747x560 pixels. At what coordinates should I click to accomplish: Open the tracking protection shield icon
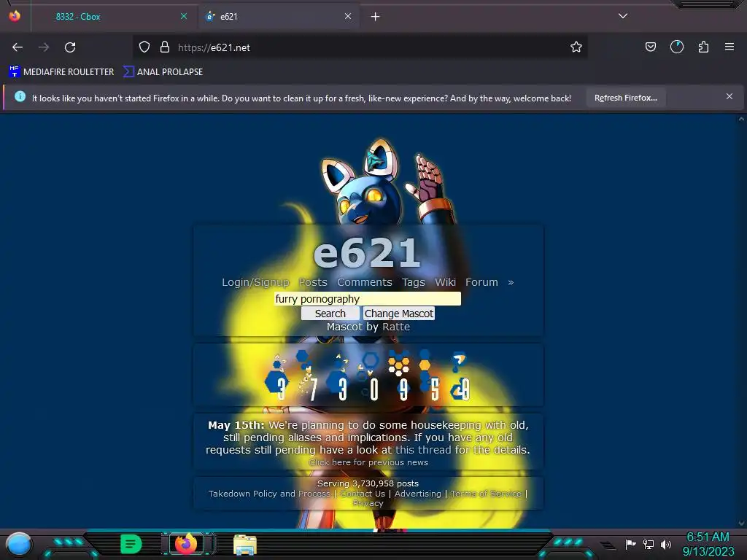coord(144,47)
